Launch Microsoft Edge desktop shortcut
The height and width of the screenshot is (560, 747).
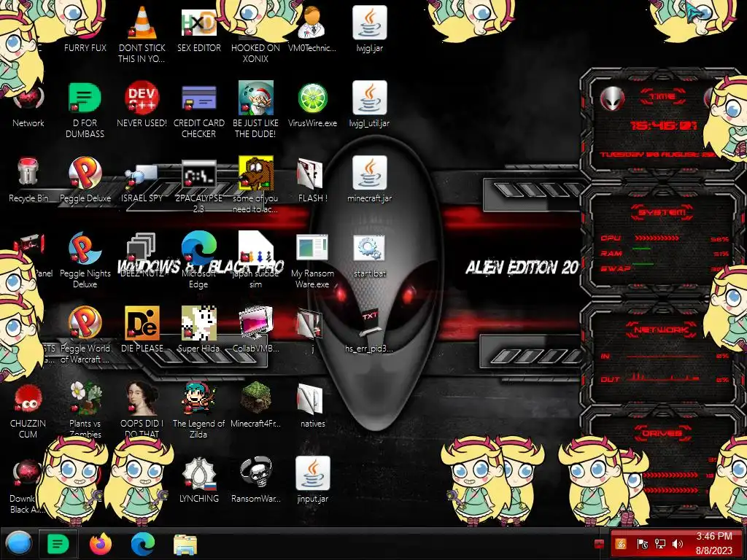click(198, 248)
